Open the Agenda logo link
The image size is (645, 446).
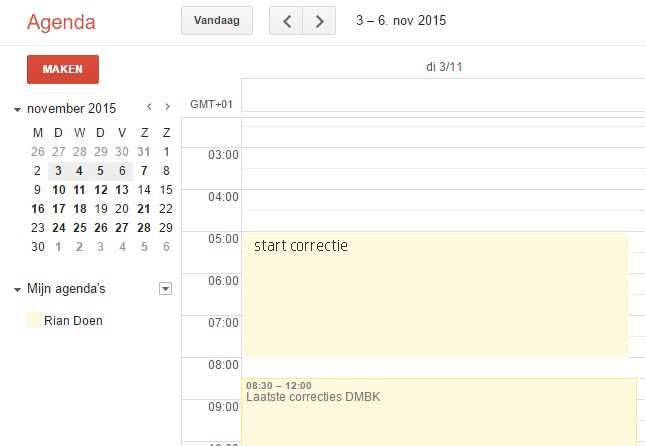(61, 22)
